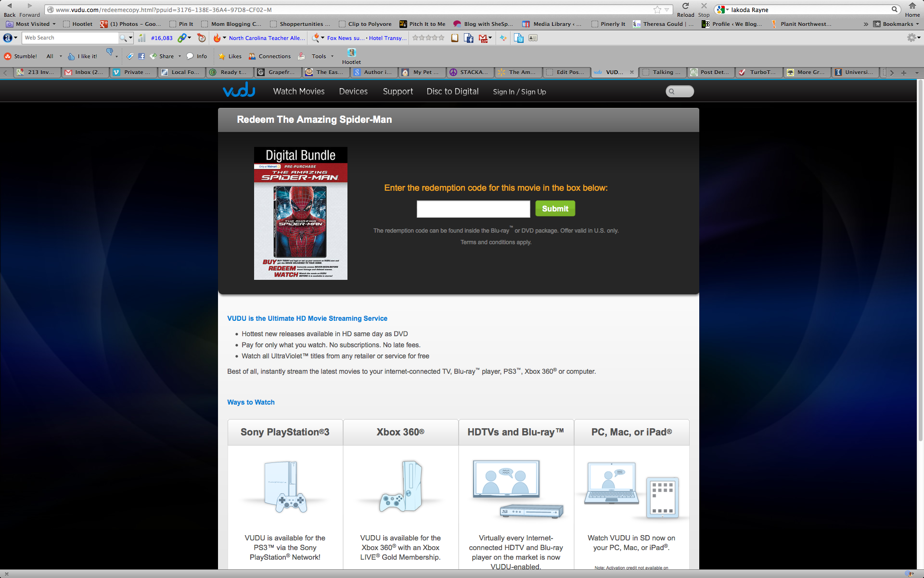Click the Web Search magnifier icon
The width and height of the screenshot is (924, 578).
[123, 38]
